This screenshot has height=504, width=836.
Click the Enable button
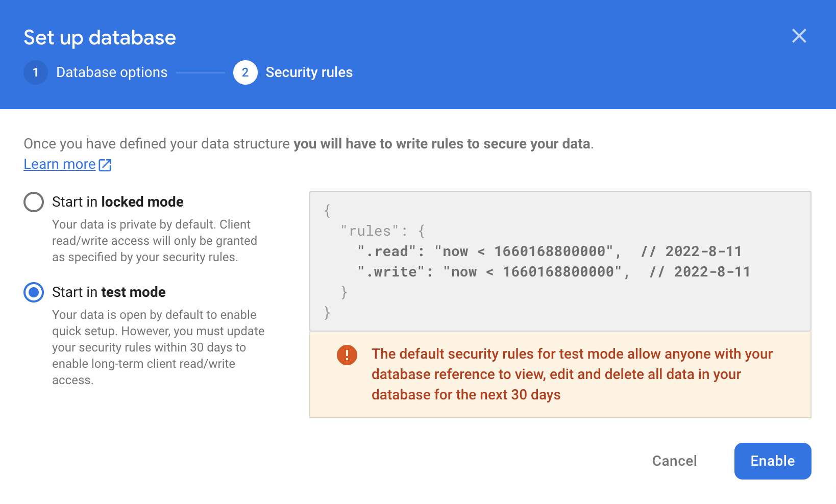772,461
